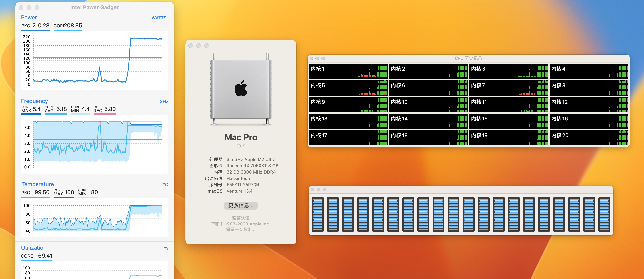The height and width of the screenshot is (279, 644).
Task: Select the serial number F5KYTUY6P7QM text
Action: pyautogui.click(x=242, y=185)
